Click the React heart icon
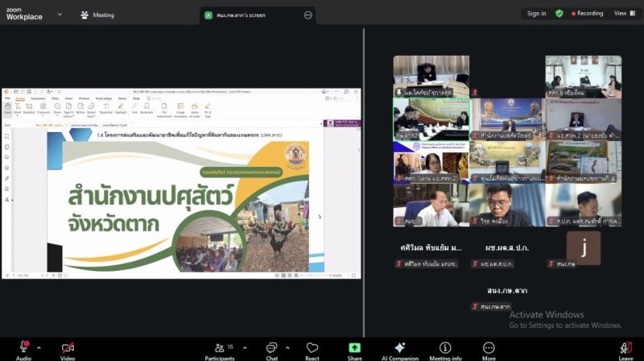Viewport: 644px width, 361px height. pyautogui.click(x=312, y=348)
